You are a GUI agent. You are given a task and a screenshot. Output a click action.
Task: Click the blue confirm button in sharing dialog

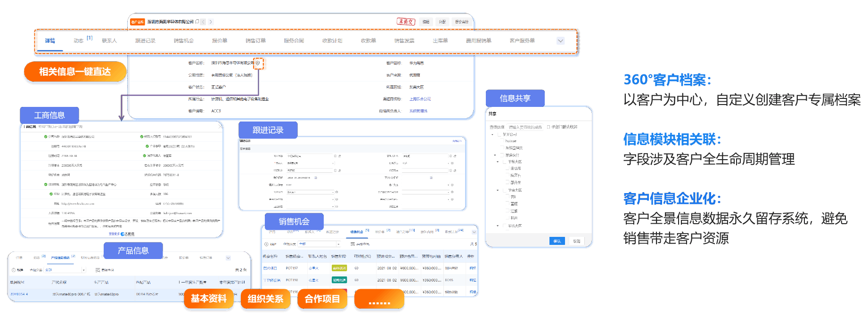(x=557, y=241)
